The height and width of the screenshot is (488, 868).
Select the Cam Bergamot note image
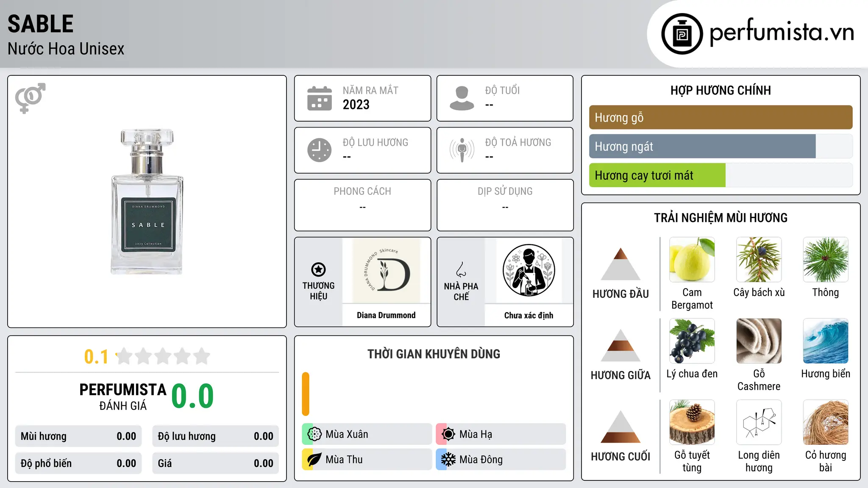[692, 260]
